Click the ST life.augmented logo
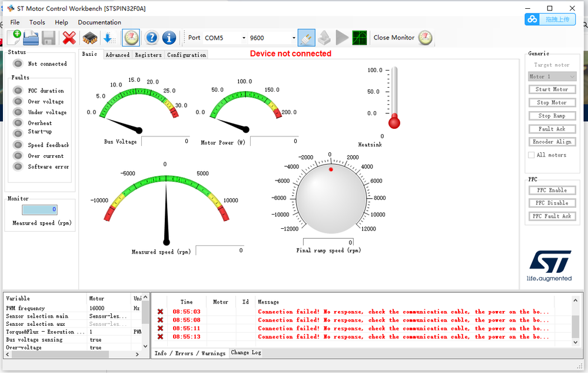588x384 pixels. [x=549, y=266]
